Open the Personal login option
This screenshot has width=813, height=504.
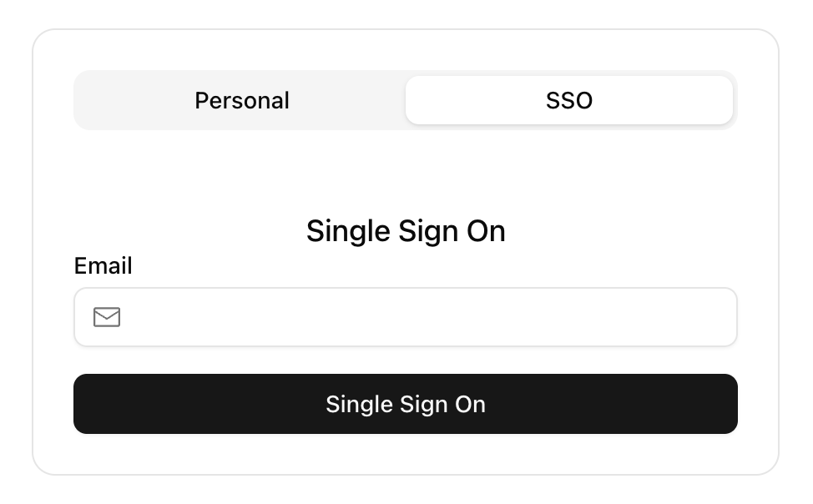pyautogui.click(x=242, y=100)
